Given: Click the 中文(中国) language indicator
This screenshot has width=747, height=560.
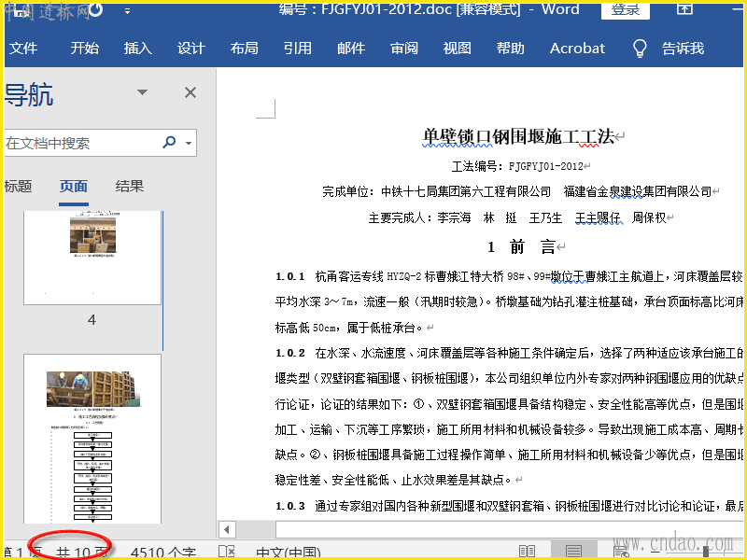Looking at the screenshot, I should pyautogui.click(x=288, y=552).
